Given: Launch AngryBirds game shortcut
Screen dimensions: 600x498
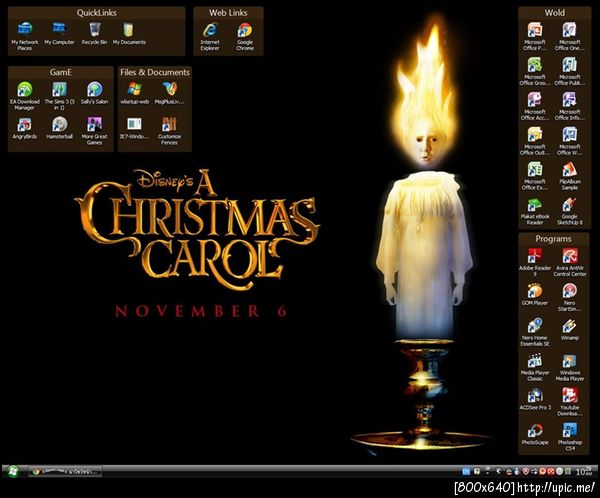Looking at the screenshot, I should (24, 128).
